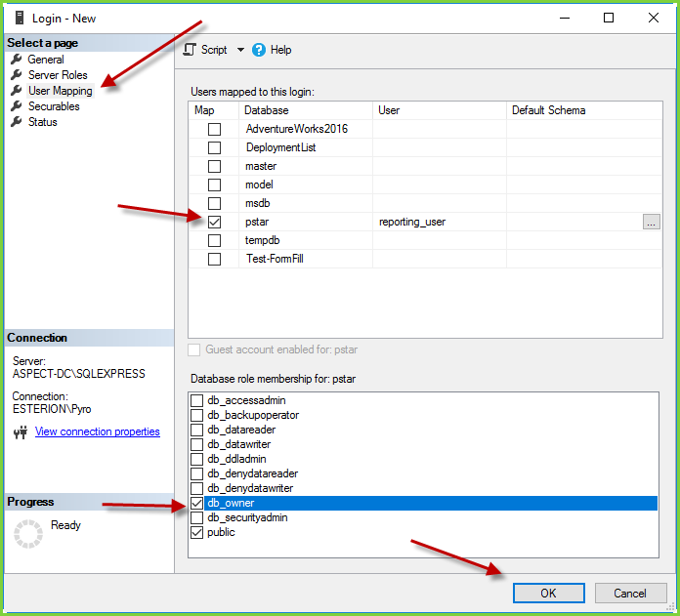Viewport: 680px width, 616px height.
Task: Click the Database column header
Action: point(306,110)
